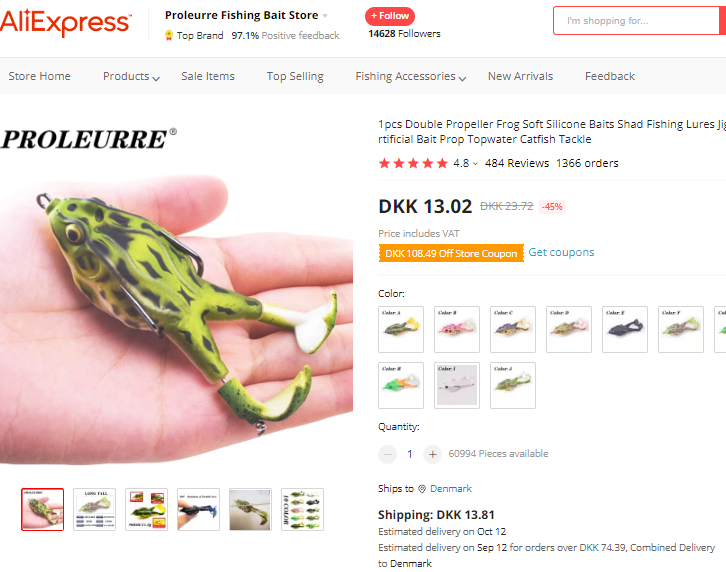Expand the Fishing Accessories dropdown
This screenshot has height=572, width=726.
pyautogui.click(x=411, y=76)
